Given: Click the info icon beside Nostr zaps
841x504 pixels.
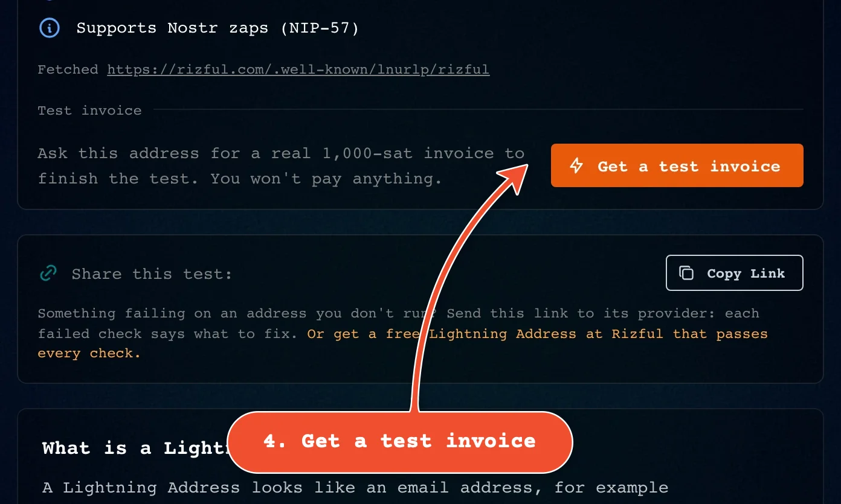Looking at the screenshot, I should (49, 28).
